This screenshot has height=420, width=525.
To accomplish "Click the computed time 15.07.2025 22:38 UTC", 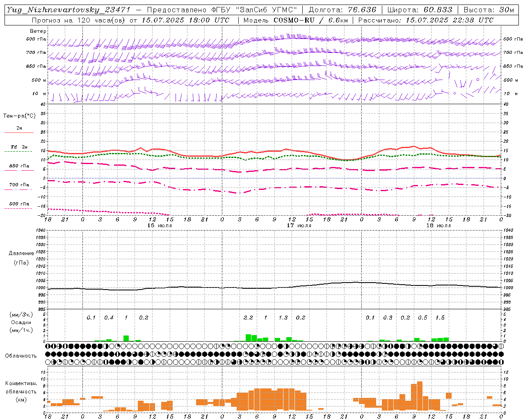I will click(450, 20).
